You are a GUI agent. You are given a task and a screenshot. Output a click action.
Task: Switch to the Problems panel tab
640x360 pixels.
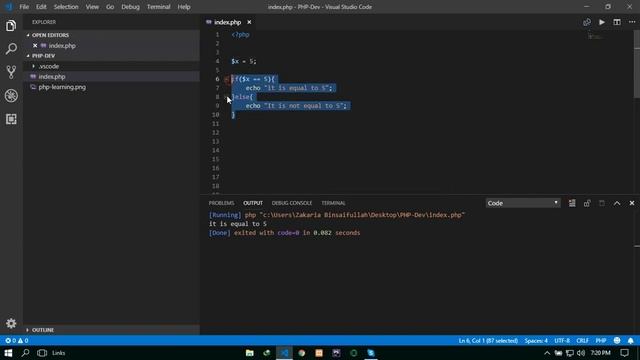click(221, 203)
